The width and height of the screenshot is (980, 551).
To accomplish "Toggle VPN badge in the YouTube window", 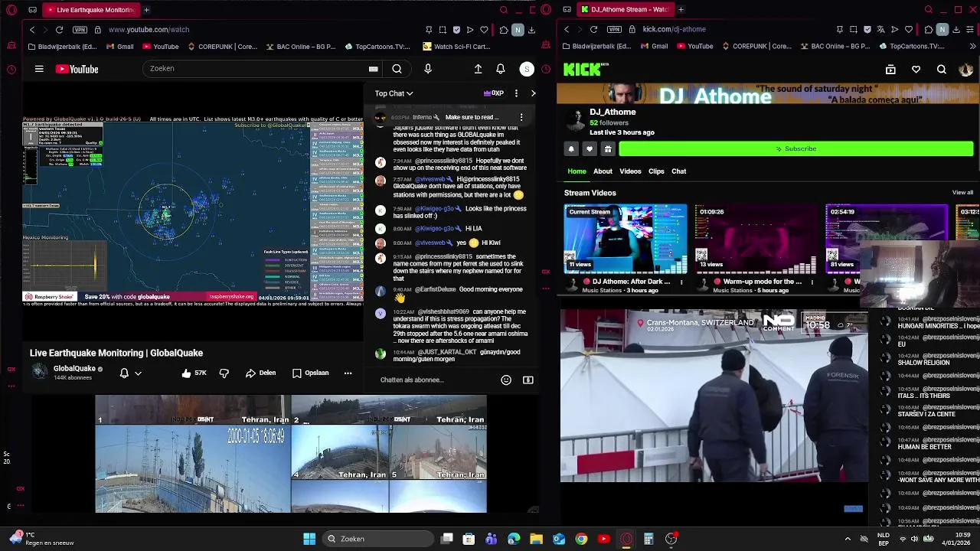I will 80,29.
